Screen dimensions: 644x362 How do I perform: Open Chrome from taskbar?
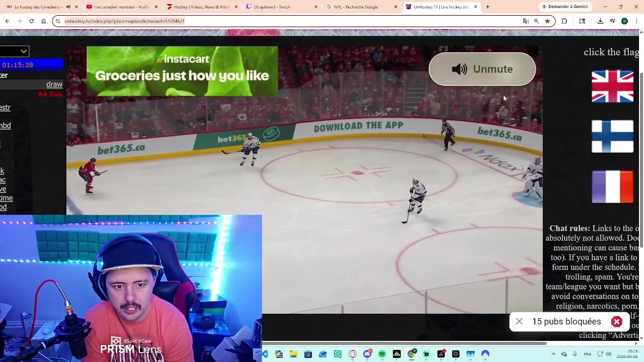(x=412, y=354)
